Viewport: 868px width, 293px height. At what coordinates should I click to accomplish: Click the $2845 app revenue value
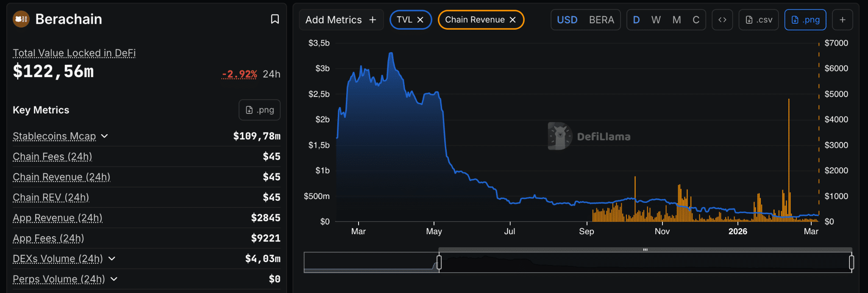click(x=266, y=218)
